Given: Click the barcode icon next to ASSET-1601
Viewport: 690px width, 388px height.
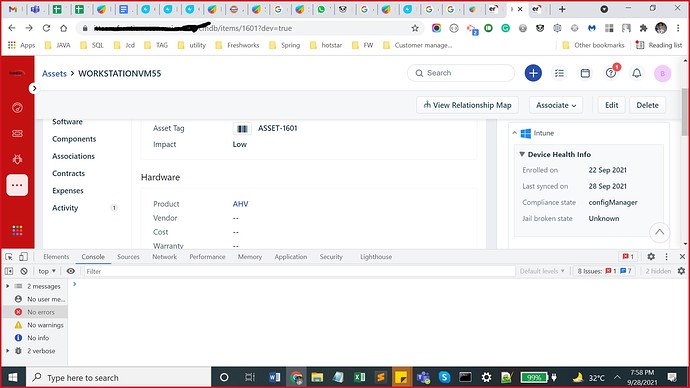Looking at the screenshot, I should [x=242, y=128].
